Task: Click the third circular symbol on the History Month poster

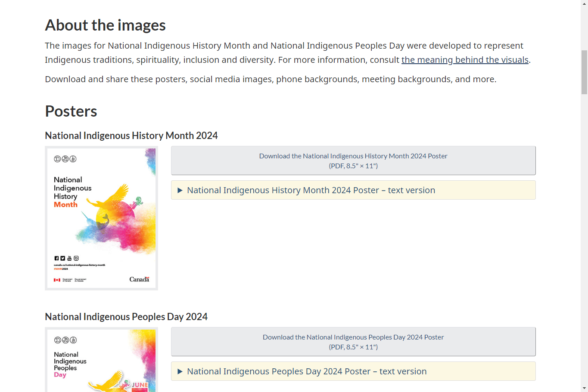Action: point(72,159)
